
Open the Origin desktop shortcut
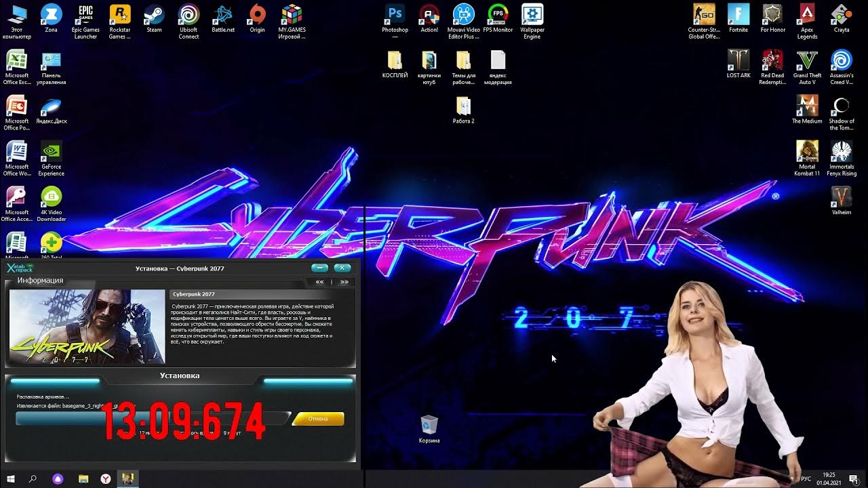point(257,19)
